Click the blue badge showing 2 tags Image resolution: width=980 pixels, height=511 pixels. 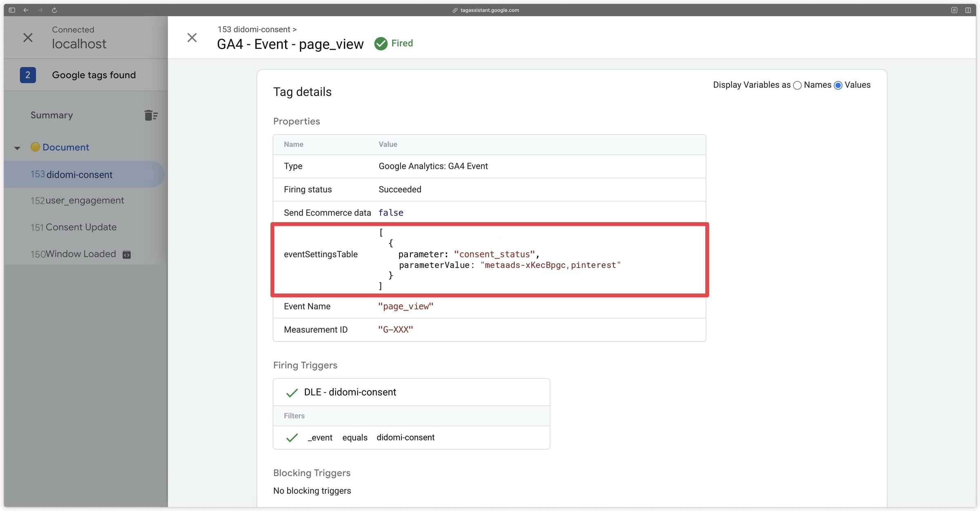(28, 75)
